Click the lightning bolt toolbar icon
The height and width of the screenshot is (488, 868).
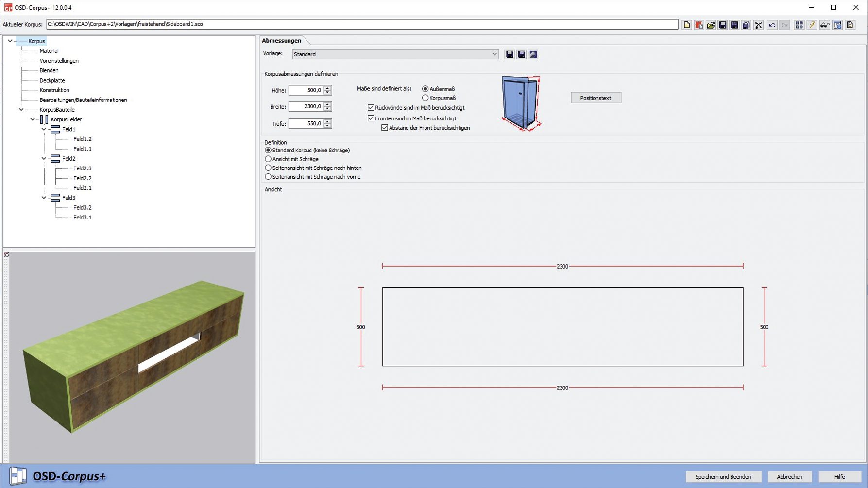tap(813, 25)
